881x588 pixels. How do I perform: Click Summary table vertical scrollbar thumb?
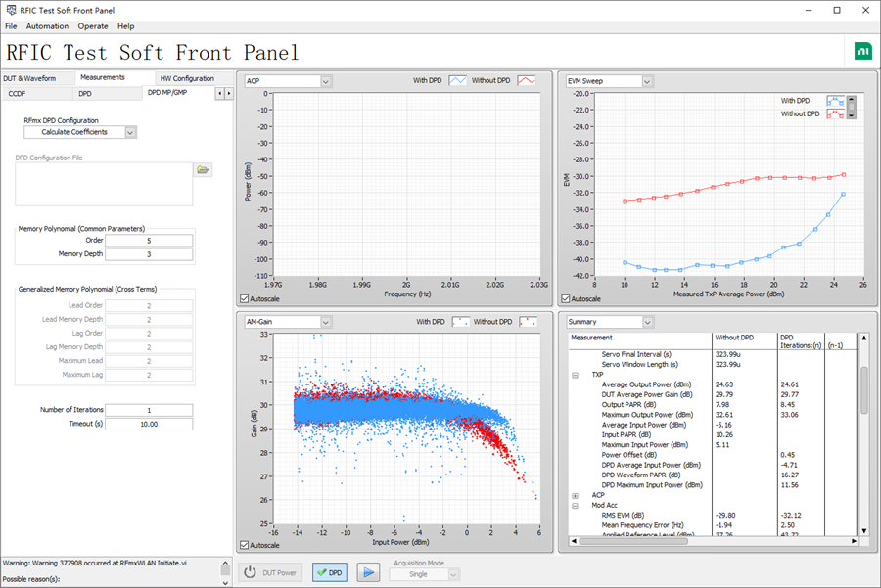(x=864, y=389)
